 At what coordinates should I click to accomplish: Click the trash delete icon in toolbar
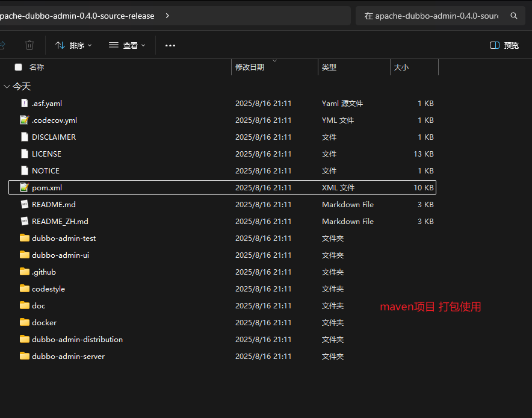point(29,45)
